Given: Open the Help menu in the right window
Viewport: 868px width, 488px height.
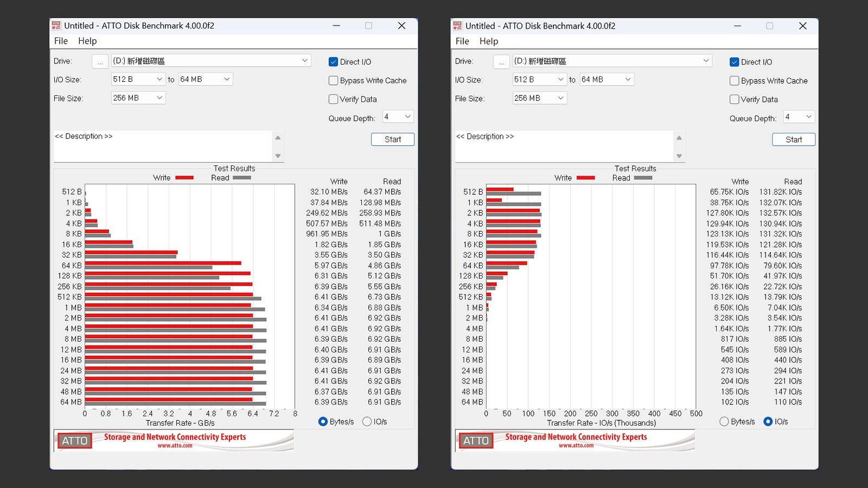Looking at the screenshot, I should [488, 41].
